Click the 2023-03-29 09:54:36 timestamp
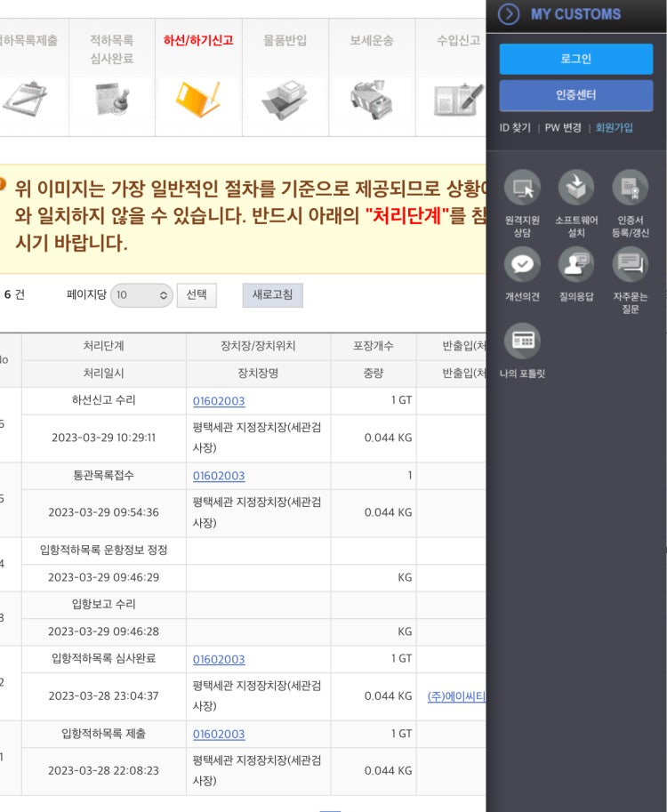Screen dimensions: 667x812 pos(103,512)
